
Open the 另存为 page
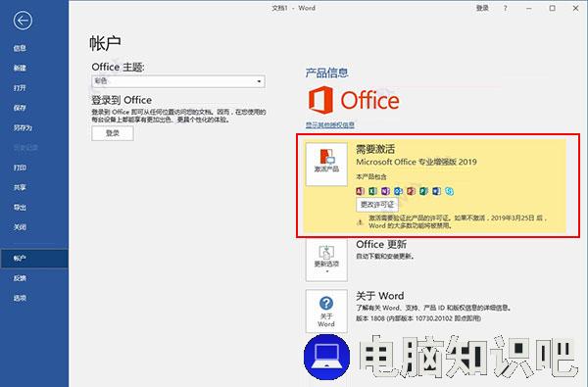click(23, 127)
